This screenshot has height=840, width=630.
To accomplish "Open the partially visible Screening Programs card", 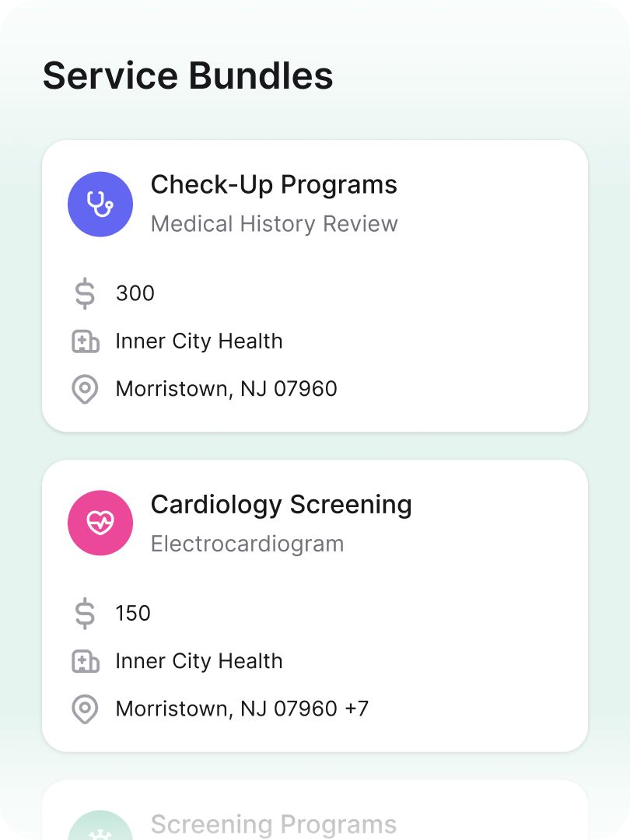I will click(315, 810).
